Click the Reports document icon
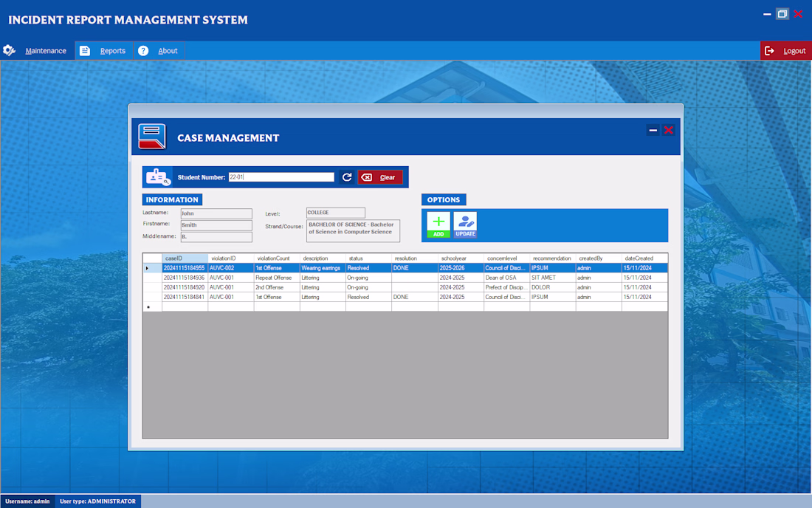The image size is (812, 508). click(85, 51)
